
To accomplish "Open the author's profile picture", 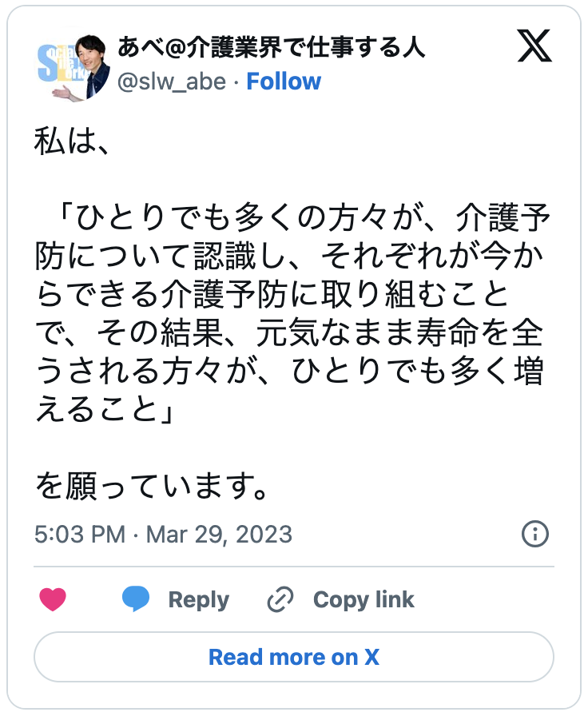I will click(71, 66).
